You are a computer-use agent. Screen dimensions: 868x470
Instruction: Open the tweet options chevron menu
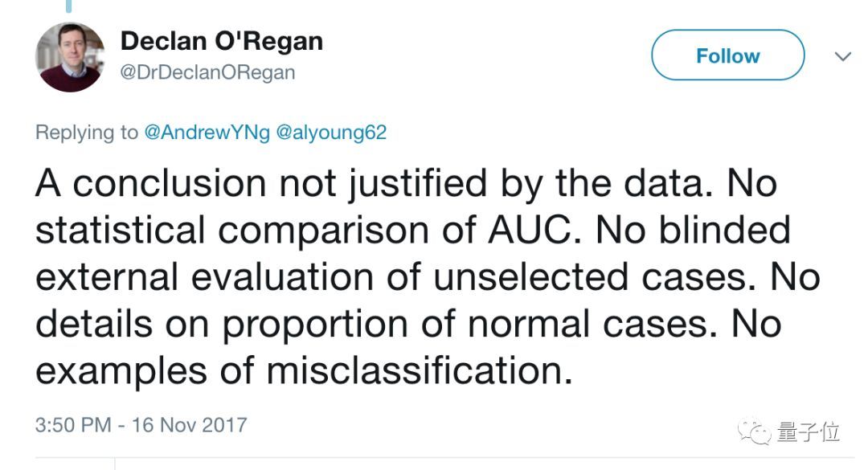click(842, 56)
